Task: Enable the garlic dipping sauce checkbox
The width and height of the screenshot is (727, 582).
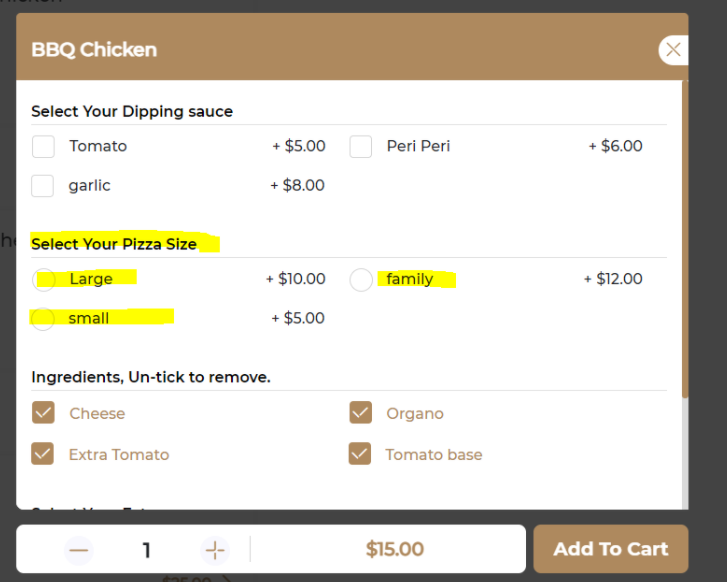Action: point(43,186)
